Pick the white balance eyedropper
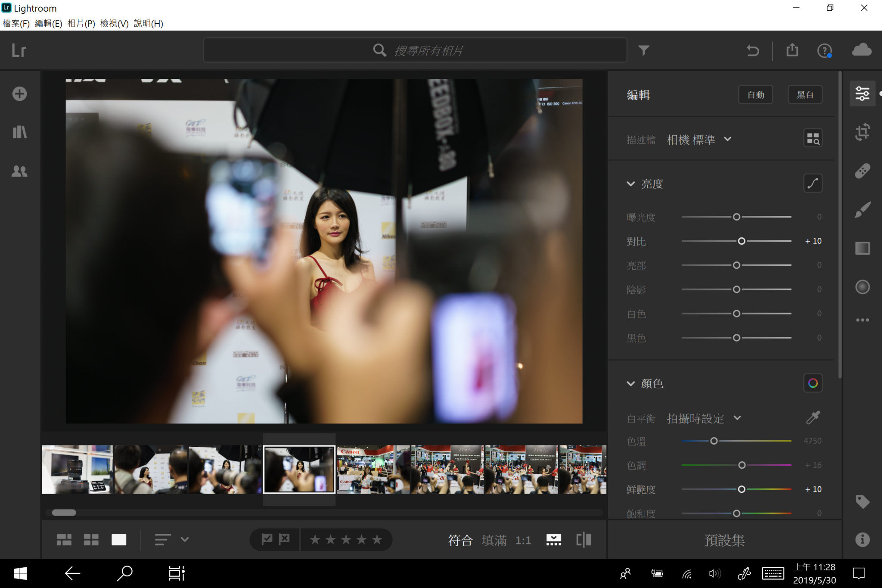This screenshot has height=588, width=882. (x=813, y=417)
